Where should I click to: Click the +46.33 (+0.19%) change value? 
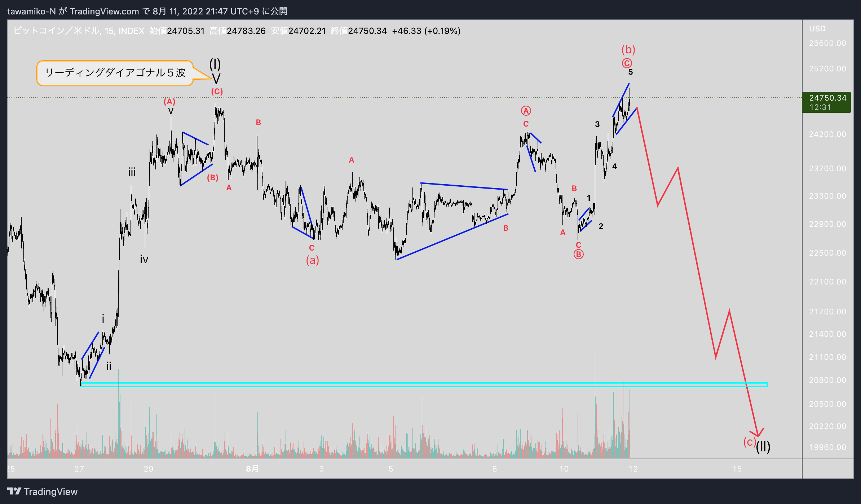[x=426, y=31]
